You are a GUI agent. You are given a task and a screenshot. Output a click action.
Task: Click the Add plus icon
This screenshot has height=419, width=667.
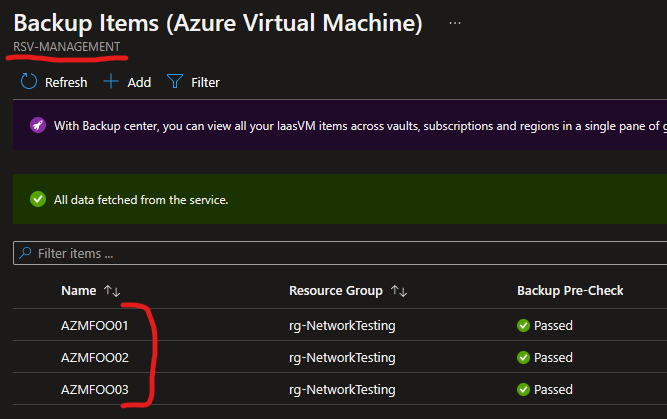(111, 81)
